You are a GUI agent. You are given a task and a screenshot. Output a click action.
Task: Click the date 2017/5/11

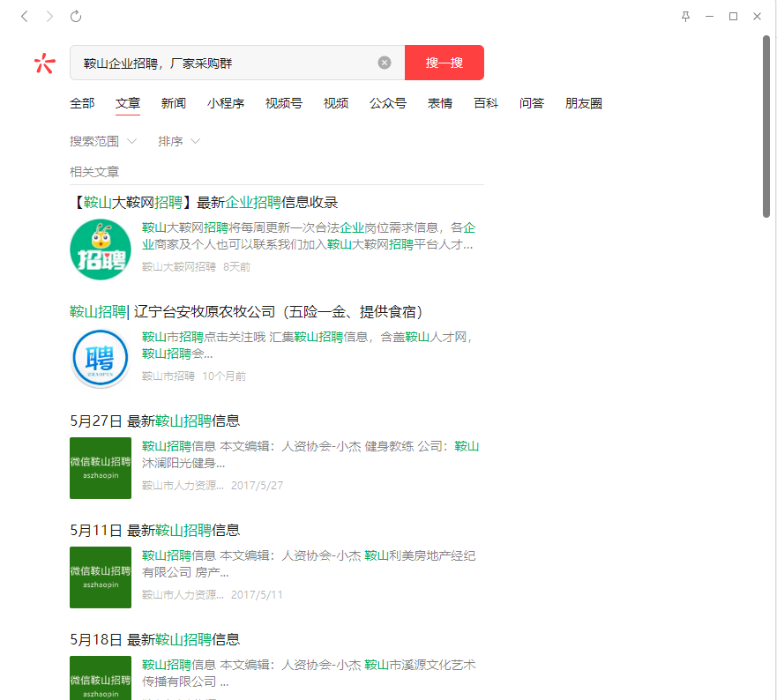tap(258, 595)
